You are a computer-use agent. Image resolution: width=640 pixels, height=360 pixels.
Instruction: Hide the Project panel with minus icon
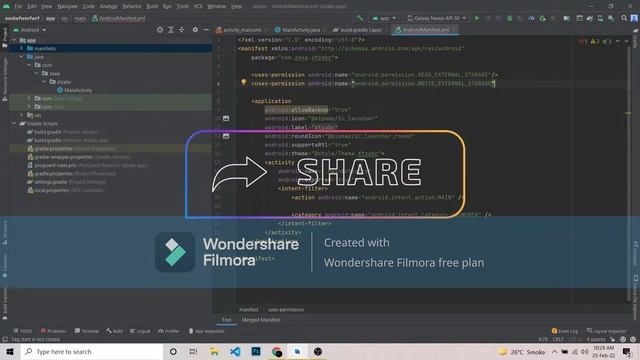click(206, 30)
